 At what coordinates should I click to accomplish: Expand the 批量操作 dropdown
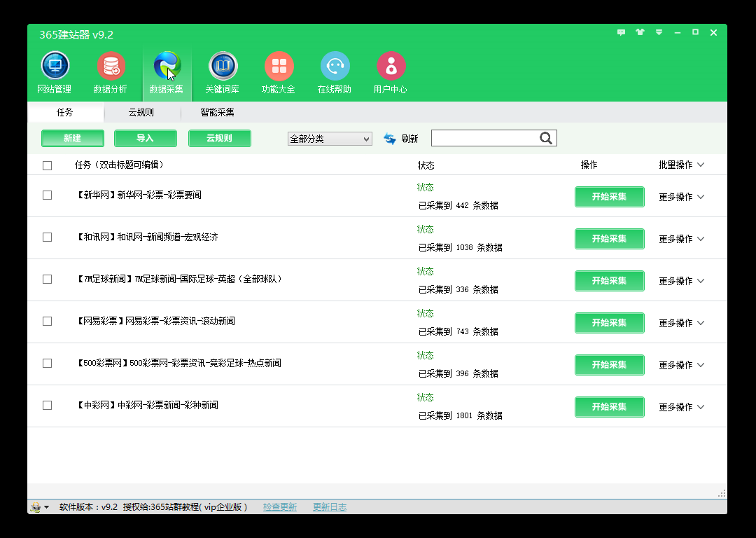coord(681,165)
